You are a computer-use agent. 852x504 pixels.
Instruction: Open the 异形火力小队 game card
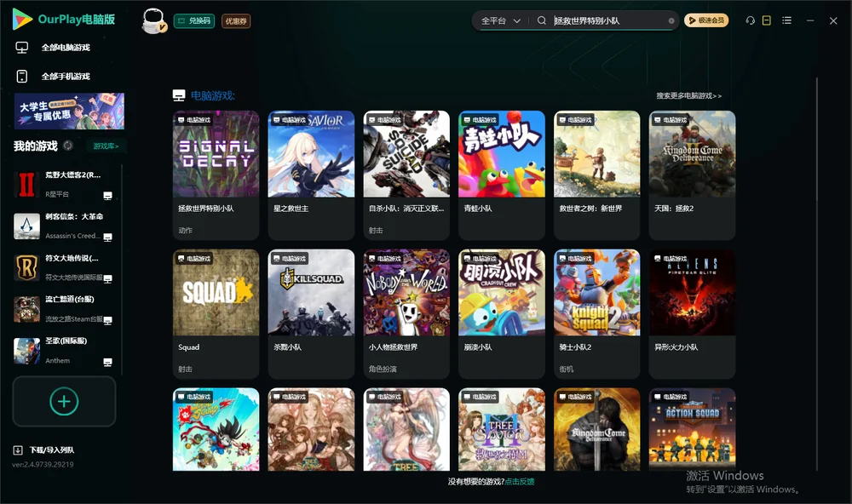tap(692, 314)
